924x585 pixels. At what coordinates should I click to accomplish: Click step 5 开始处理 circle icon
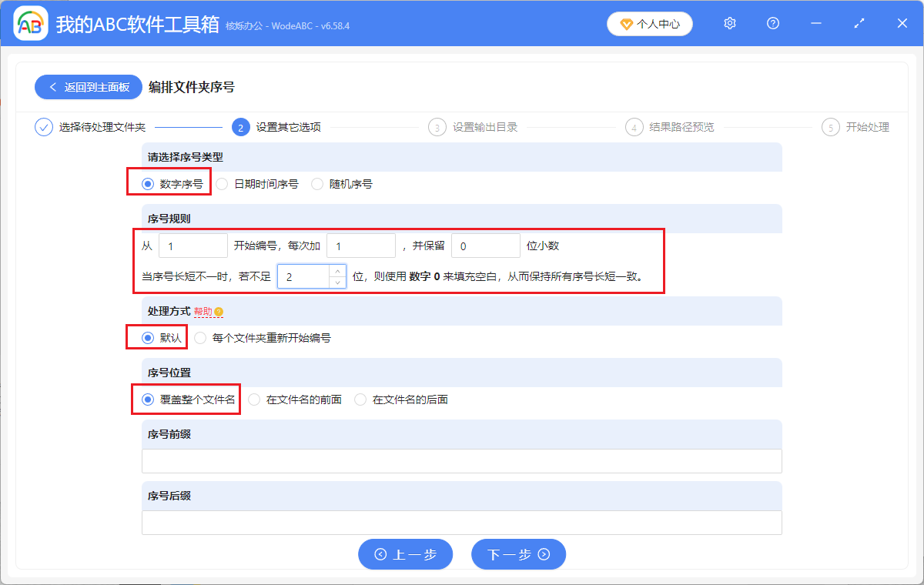tap(831, 127)
